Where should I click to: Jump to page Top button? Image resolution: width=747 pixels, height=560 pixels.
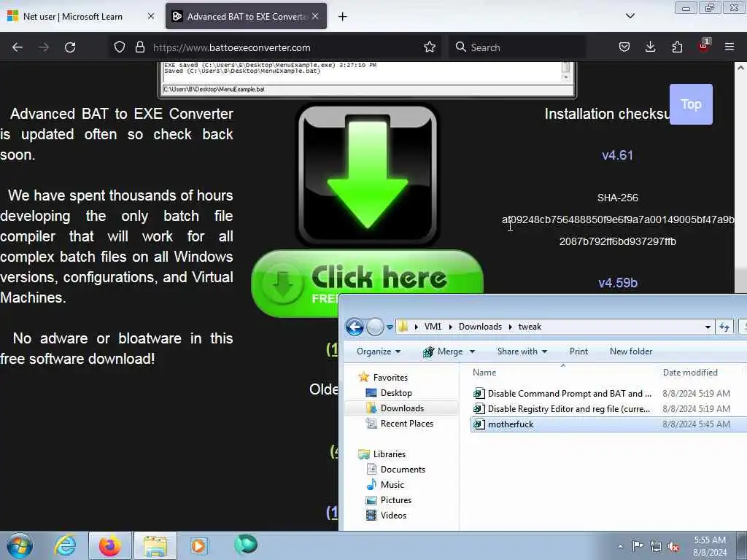691,104
